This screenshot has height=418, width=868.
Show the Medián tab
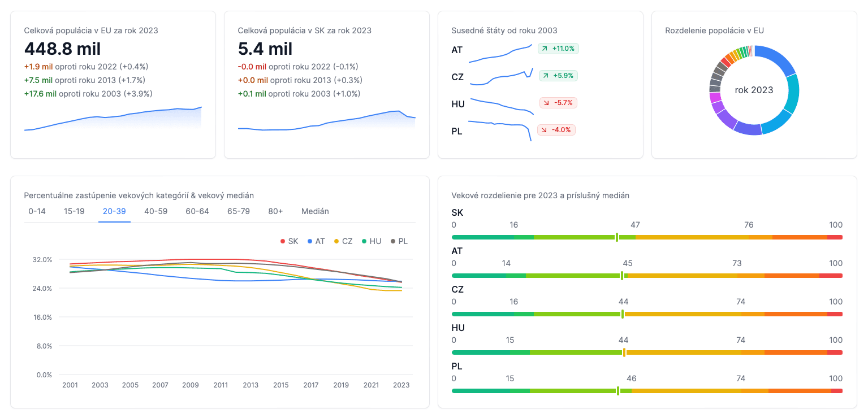(x=315, y=211)
